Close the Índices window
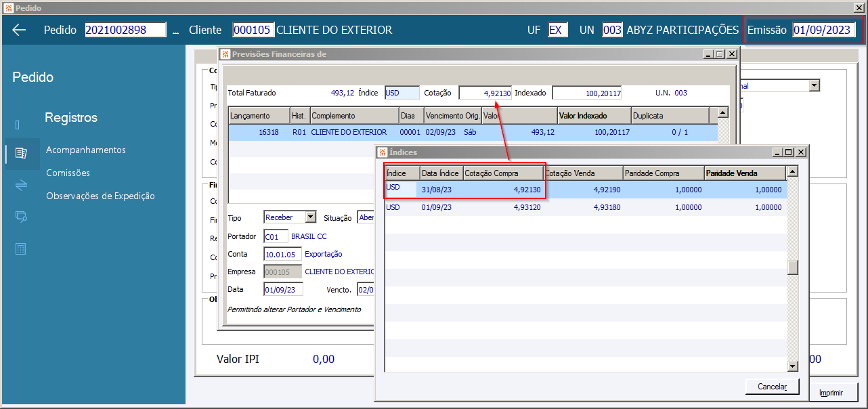This screenshot has width=868, height=409. (801, 152)
